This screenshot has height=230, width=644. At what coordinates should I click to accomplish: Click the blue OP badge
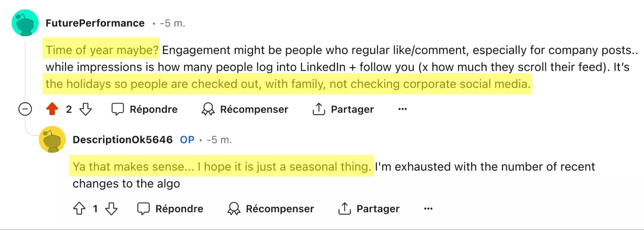[x=187, y=139]
